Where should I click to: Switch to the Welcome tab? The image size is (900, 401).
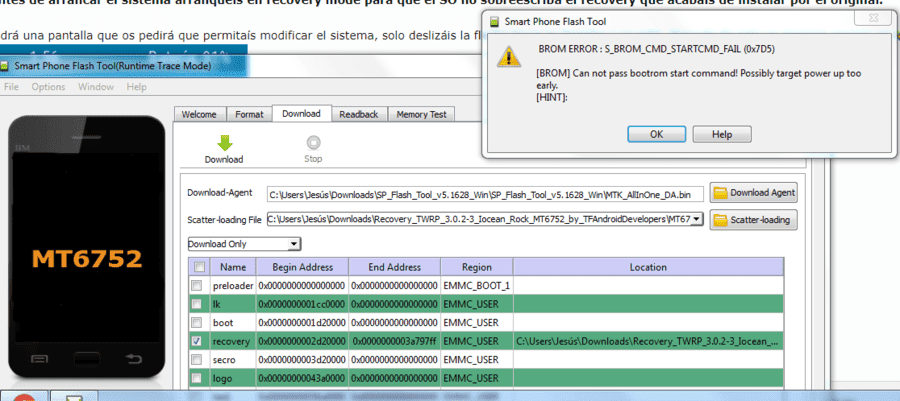click(199, 114)
